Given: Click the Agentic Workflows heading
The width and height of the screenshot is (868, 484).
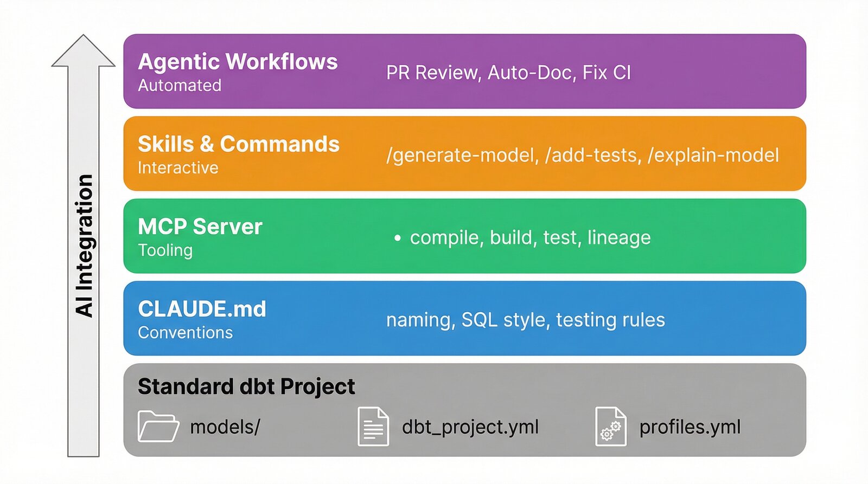Looking at the screenshot, I should 238,62.
